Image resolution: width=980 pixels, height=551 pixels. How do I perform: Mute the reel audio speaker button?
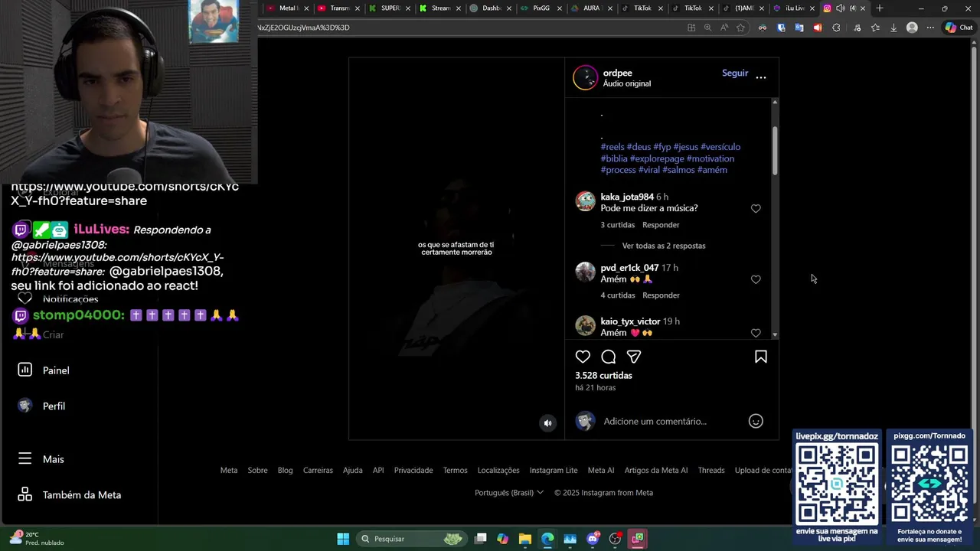(x=547, y=422)
